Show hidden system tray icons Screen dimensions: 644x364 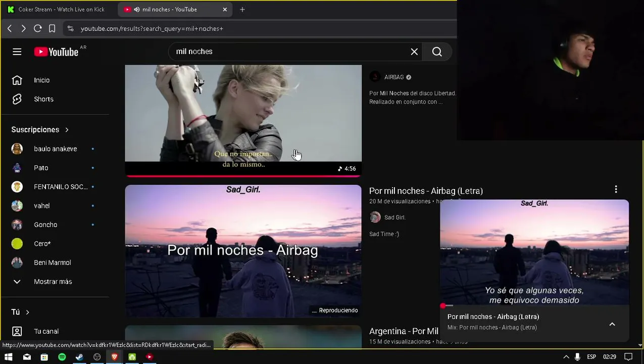[x=566, y=357]
